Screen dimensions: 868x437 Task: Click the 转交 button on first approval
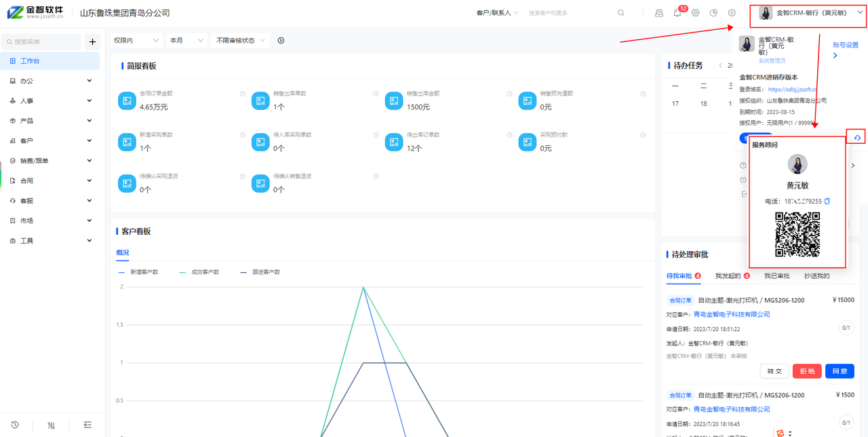pyautogui.click(x=774, y=371)
